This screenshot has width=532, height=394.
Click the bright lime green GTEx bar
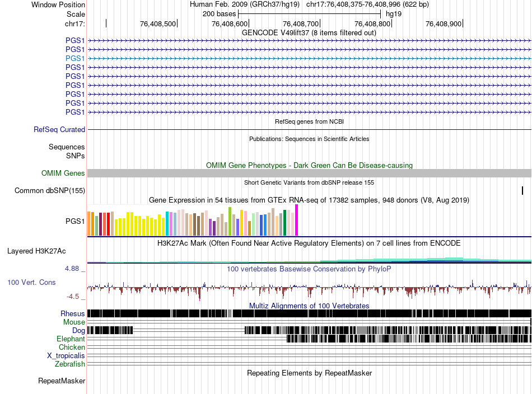[230, 222]
